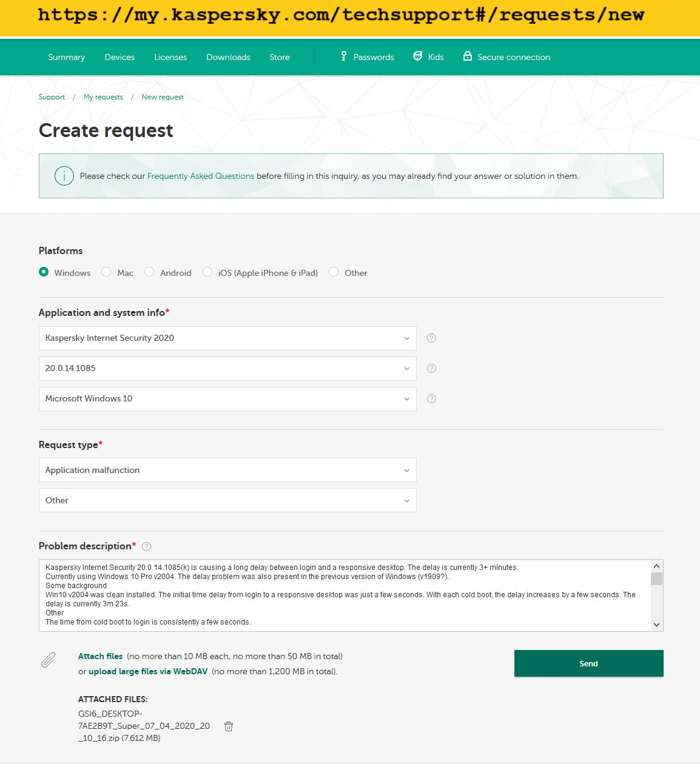Click the description scrollbar up arrow
The height and width of the screenshot is (764, 700).
tap(656, 566)
